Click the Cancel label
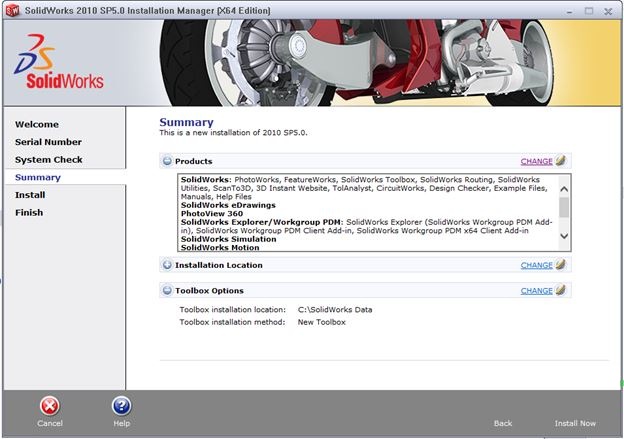The height and width of the screenshot is (439, 624). coord(50,423)
